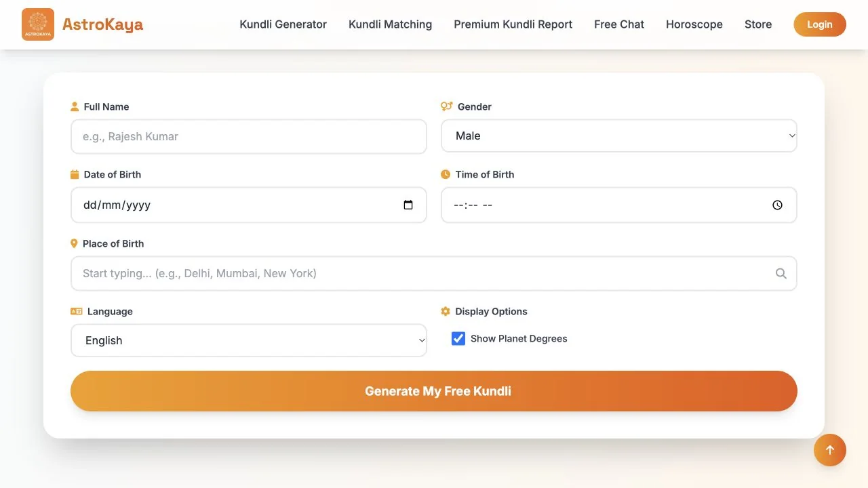The height and width of the screenshot is (488, 868).
Task: Open Kundli Generator in the nav
Action: tap(283, 24)
